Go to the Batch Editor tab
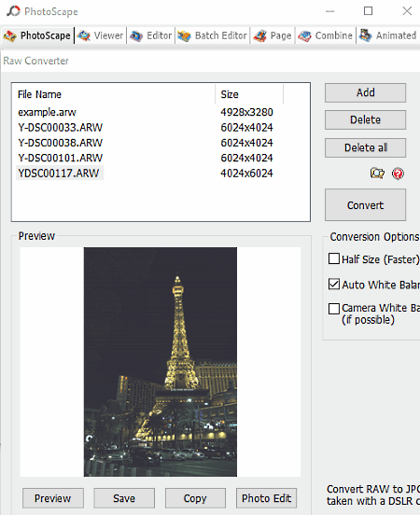Viewport: 420px width, 515px height. click(212, 35)
